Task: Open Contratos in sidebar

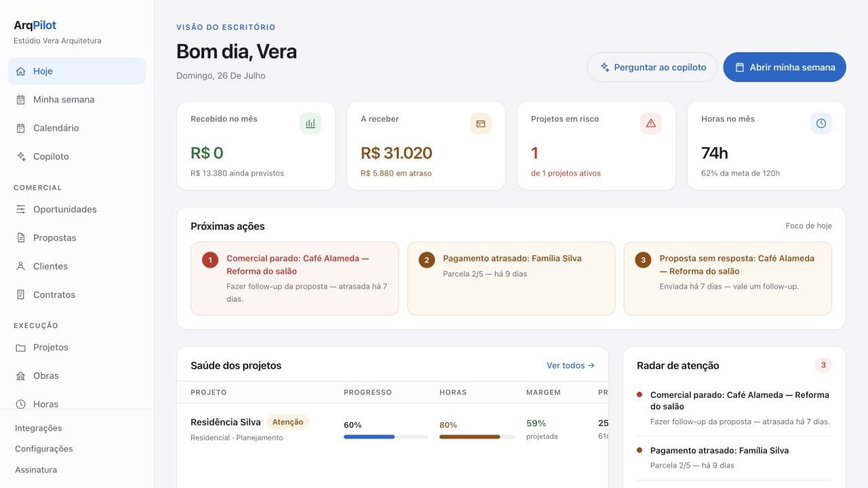Action: pyautogui.click(x=77, y=295)
